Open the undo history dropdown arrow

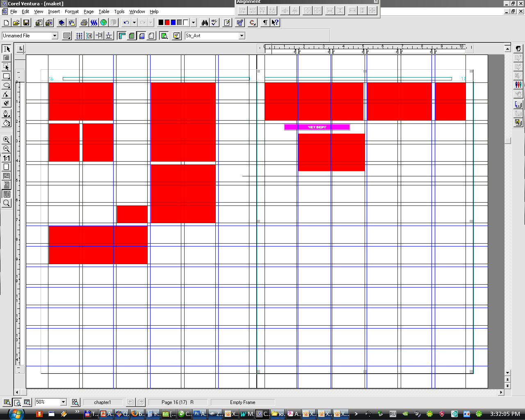coord(134,23)
